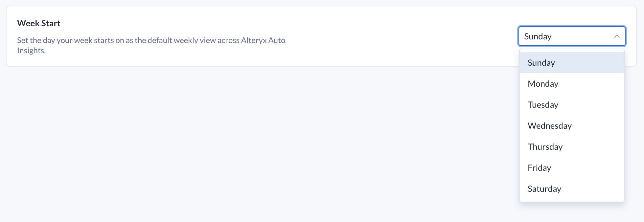The width and height of the screenshot is (644, 222).
Task: Close the day list via up-chevron
Action: tap(617, 36)
